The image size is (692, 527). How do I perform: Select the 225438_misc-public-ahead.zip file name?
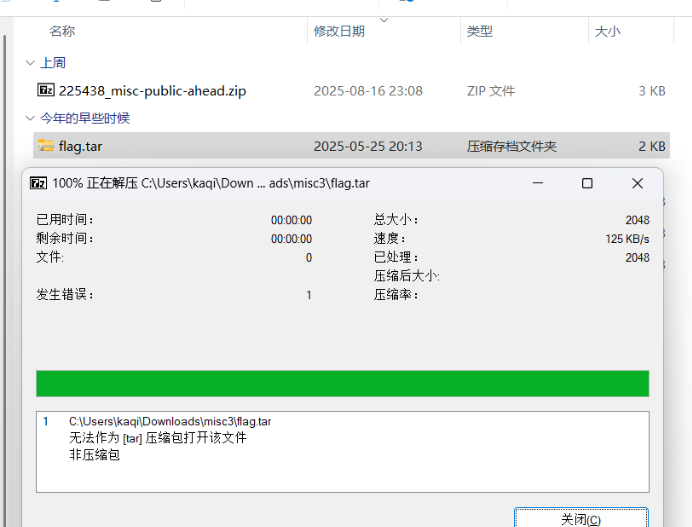tap(152, 91)
